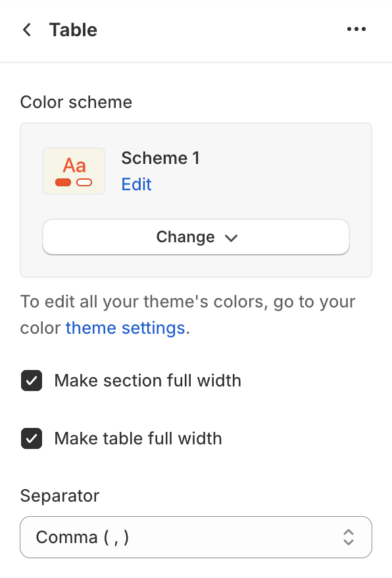Viewport: 392px width, 578px height.
Task: Open the Separator Comma dropdown
Action: coord(196,537)
